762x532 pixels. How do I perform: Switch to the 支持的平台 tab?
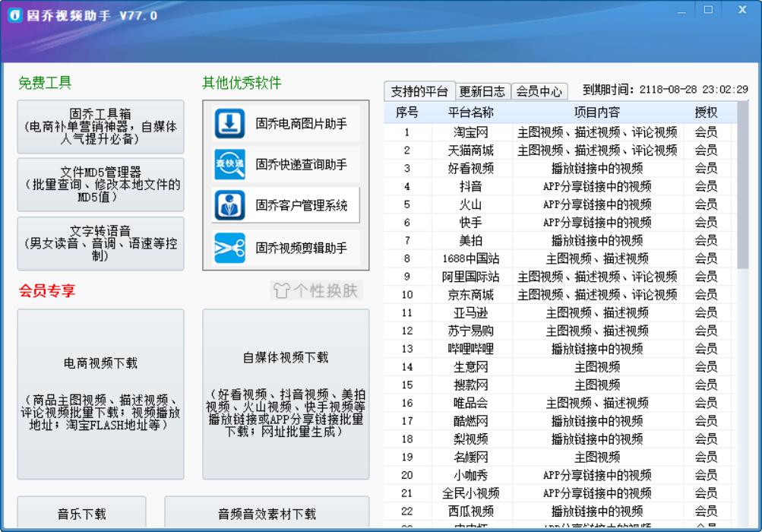(x=419, y=91)
